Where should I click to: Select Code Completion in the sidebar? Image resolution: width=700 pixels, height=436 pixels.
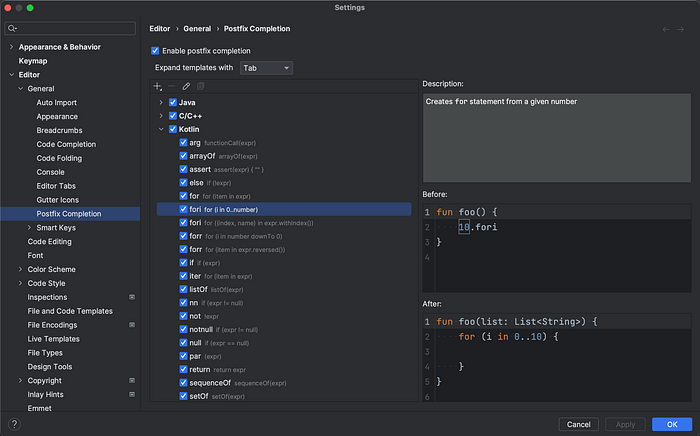66,144
